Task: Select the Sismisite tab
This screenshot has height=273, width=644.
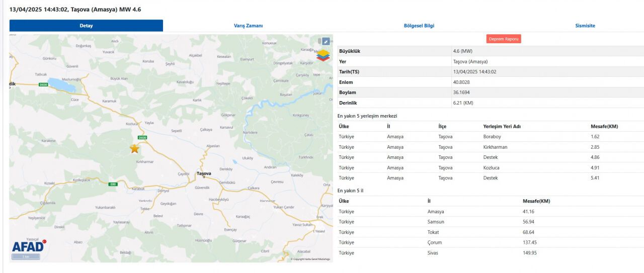Action: (585, 26)
